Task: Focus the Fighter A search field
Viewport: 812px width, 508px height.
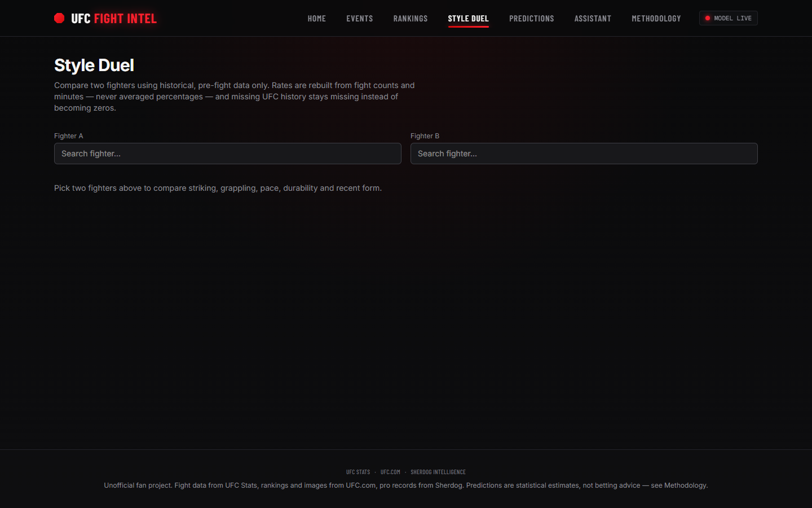Action: tap(228, 154)
